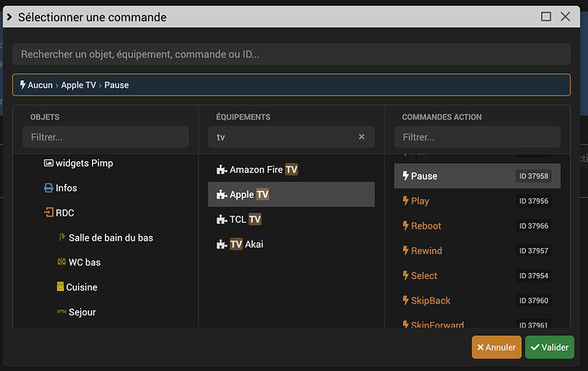
Task: Focus the Commandes action filter field
Action: click(477, 137)
